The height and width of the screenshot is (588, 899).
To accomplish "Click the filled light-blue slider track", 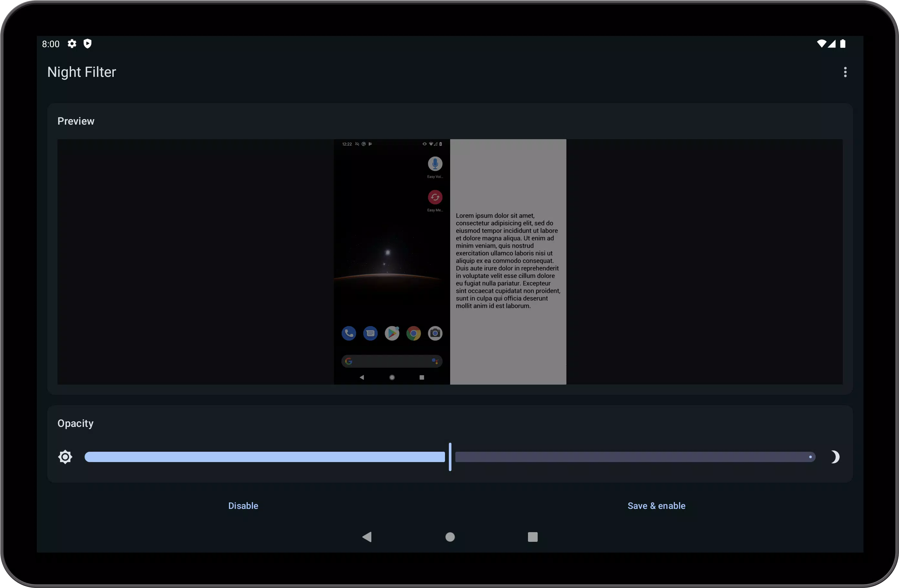I will point(264,457).
